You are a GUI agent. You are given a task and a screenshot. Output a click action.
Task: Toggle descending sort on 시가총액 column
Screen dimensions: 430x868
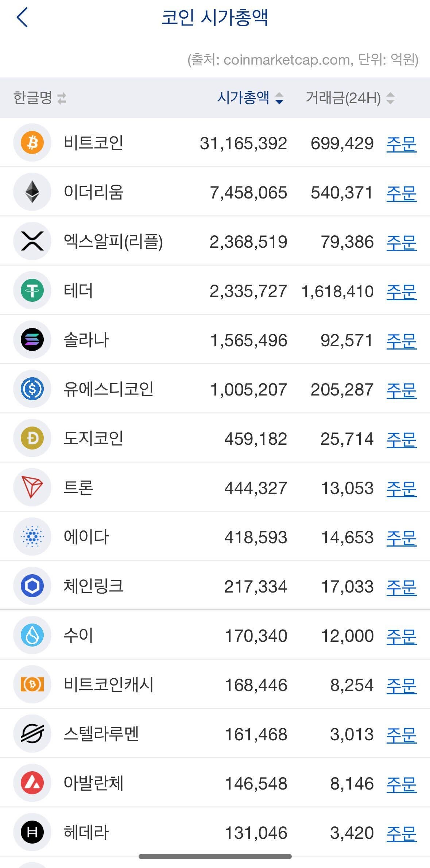[279, 98]
